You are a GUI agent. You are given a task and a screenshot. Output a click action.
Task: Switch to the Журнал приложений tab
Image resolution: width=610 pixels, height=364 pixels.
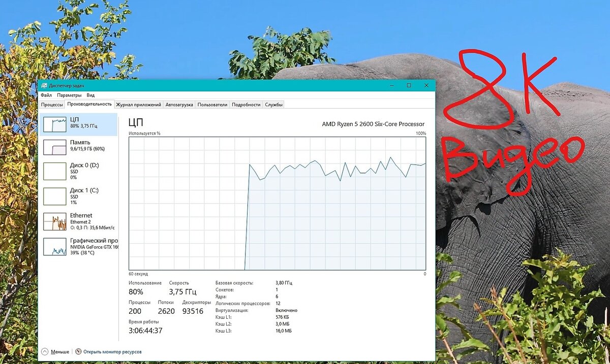click(x=139, y=105)
